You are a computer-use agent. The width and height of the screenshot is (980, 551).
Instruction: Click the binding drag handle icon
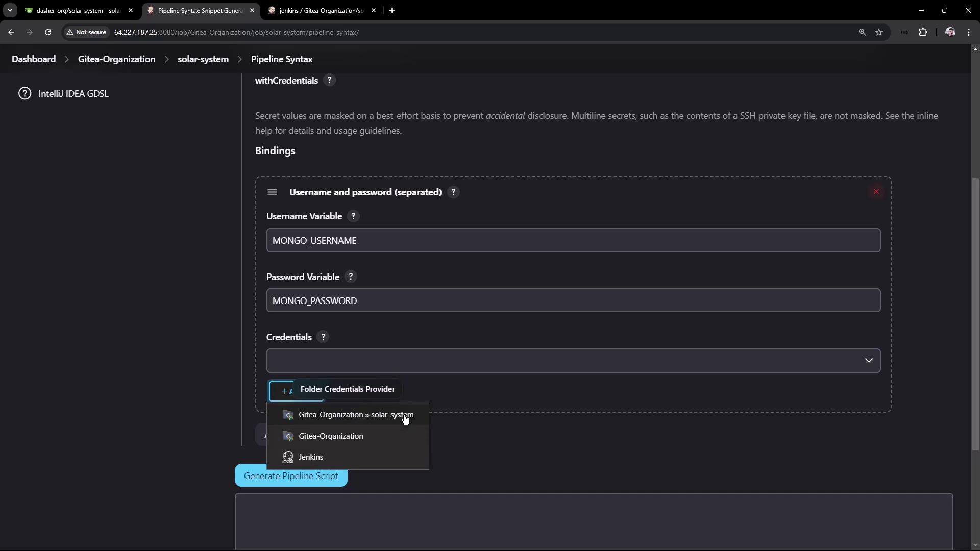pos(272,192)
